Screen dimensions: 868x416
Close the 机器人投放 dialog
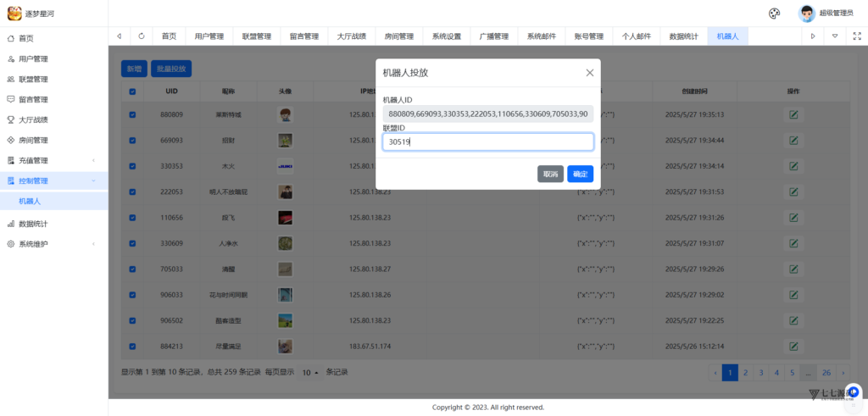(x=590, y=73)
